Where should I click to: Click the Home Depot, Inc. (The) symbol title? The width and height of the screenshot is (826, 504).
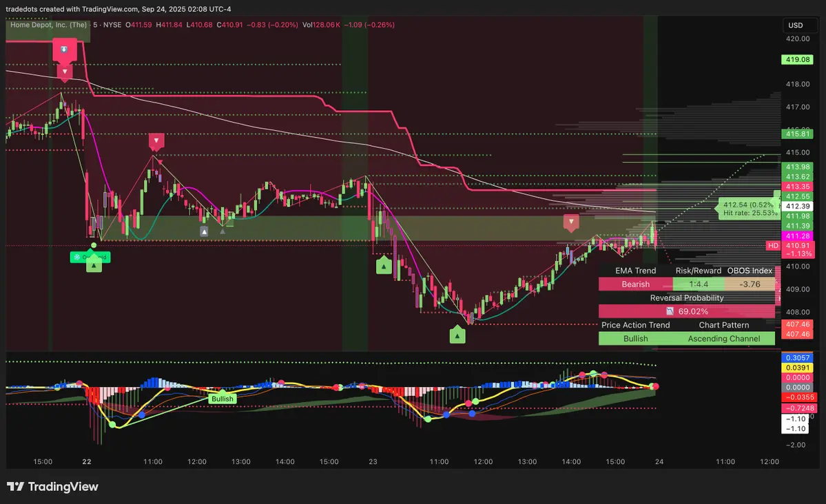tap(48, 25)
